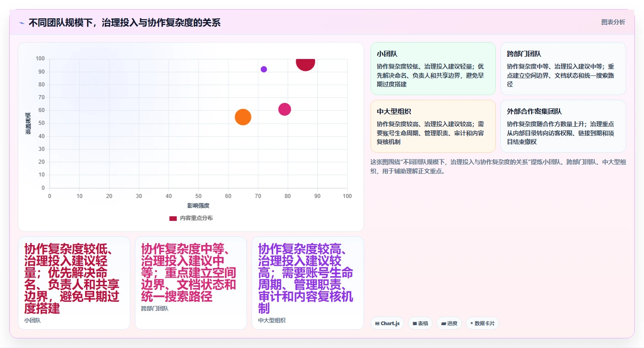
Task: Open the 跨部门团队 info card
Action: 563,69
